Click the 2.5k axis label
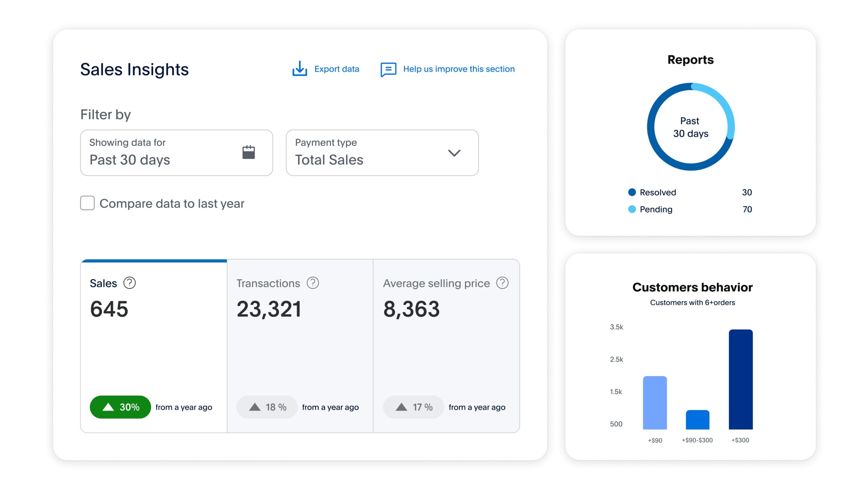The width and height of the screenshot is (868, 489). [x=616, y=359]
